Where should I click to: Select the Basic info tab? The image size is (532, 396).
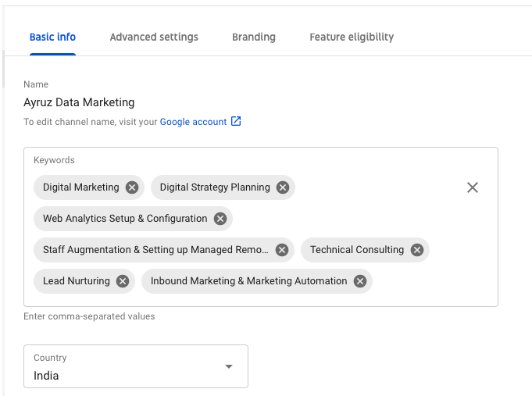click(x=52, y=37)
